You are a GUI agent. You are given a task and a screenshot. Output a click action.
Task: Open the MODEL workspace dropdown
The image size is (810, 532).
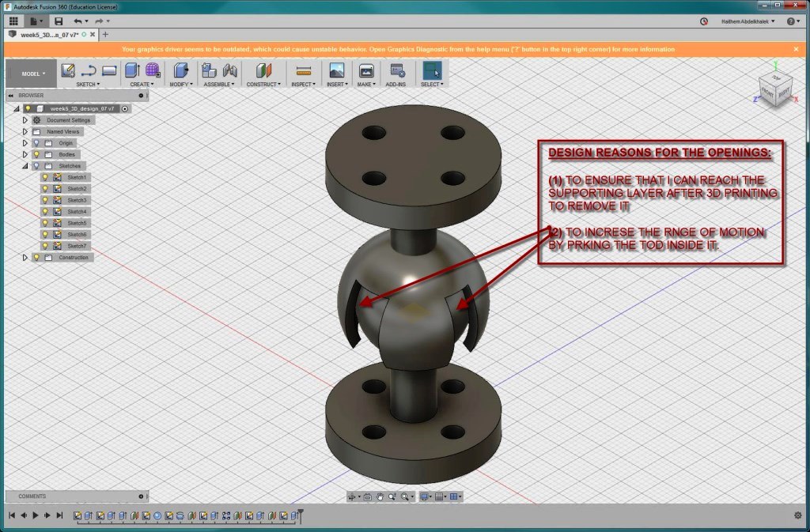32,74
